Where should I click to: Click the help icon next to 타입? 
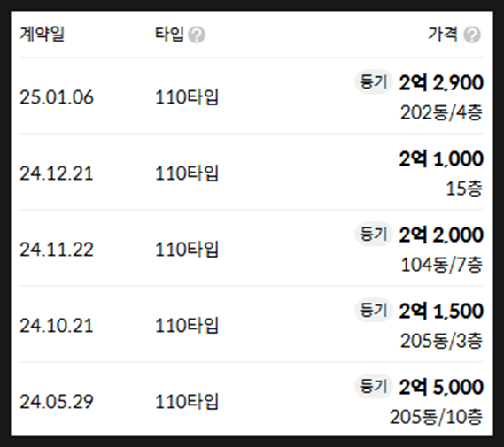point(197,35)
